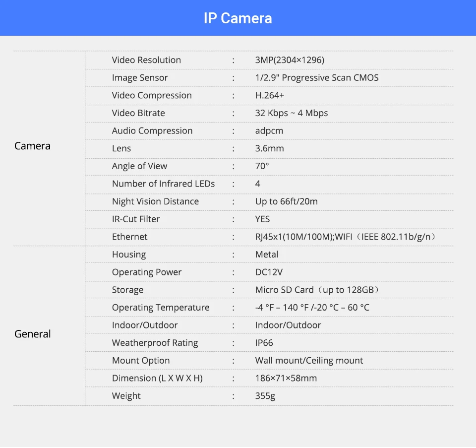The height and width of the screenshot is (448, 476).
Task: Click the Number of Infrared LEDs label
Action: pos(163,184)
